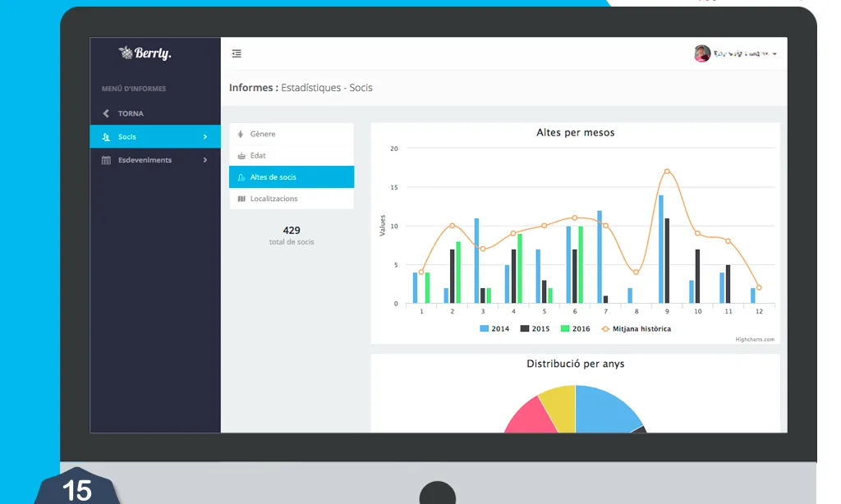Click the black 2015 bar for month 10
The width and height of the screenshot is (841, 504).
click(x=698, y=276)
